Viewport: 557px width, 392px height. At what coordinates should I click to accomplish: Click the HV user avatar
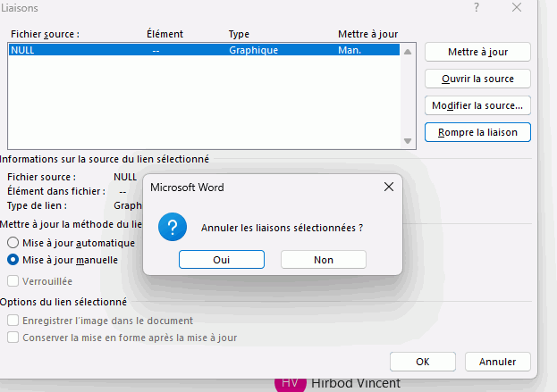tap(291, 384)
